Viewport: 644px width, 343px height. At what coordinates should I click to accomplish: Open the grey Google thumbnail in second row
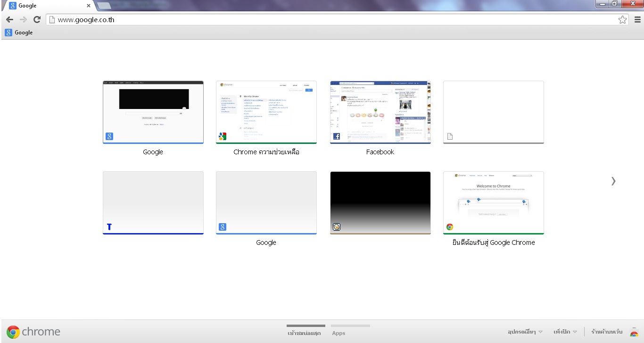pyautogui.click(x=266, y=203)
